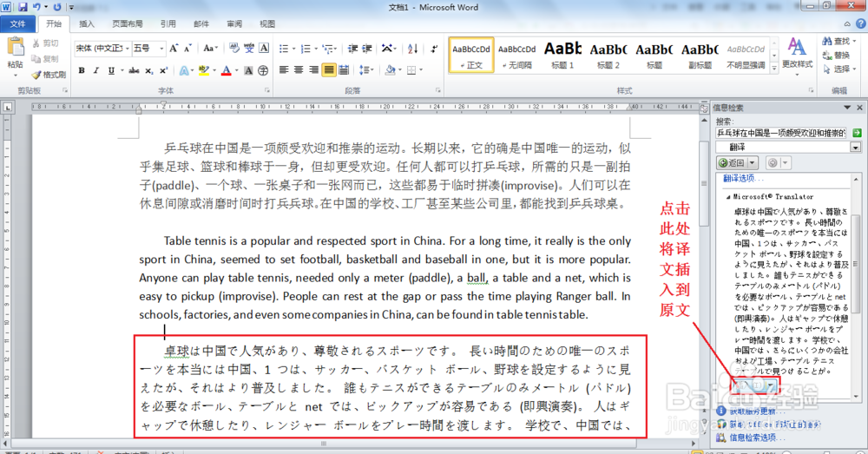
Task: Click the Phonetic Guide (wén) icon
Action: coord(249,48)
